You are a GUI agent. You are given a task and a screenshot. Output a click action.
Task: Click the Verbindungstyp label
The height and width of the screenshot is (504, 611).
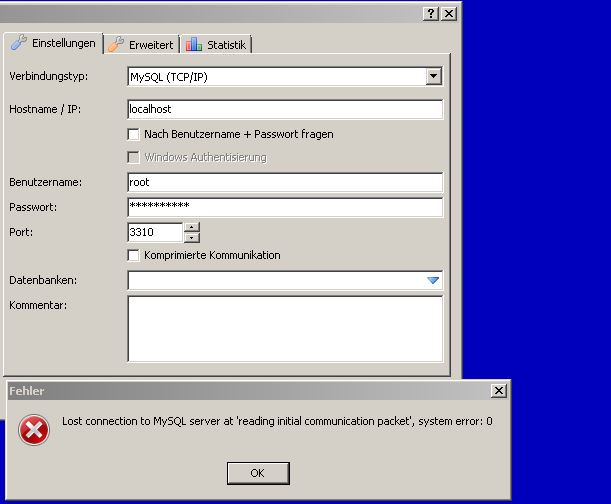point(49,76)
